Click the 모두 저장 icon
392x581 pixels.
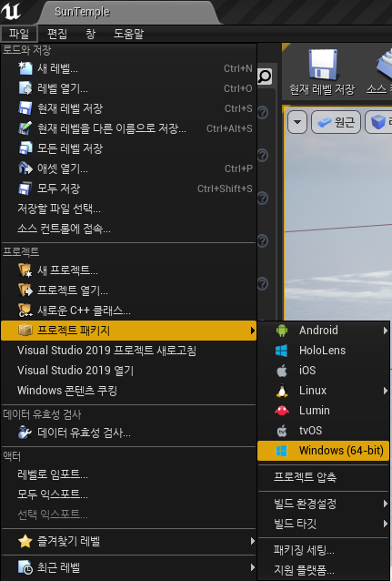pyautogui.click(x=25, y=189)
